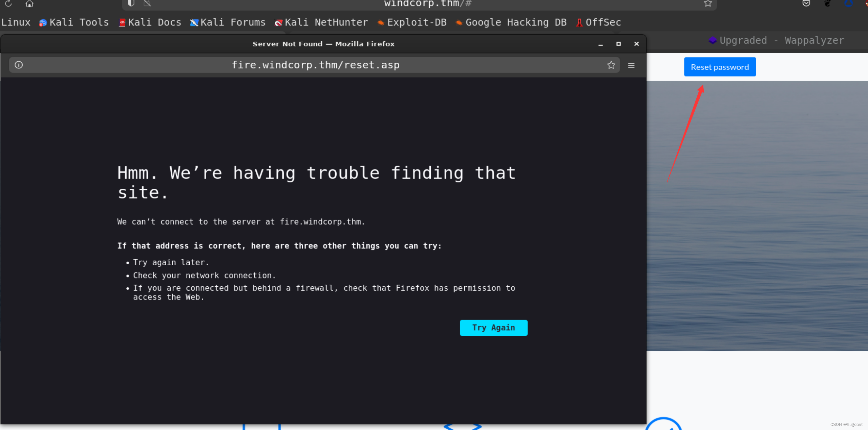Open the Pocket save icon in the toolbar
The image size is (868, 430).
coord(806,3)
